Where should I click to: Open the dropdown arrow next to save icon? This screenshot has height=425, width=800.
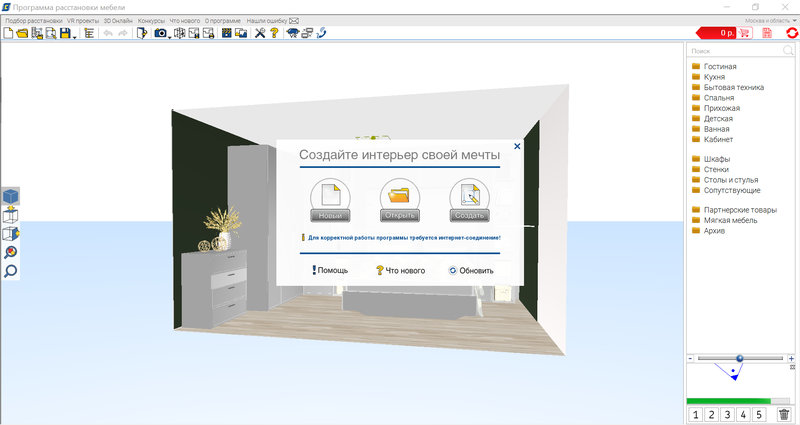74,37
